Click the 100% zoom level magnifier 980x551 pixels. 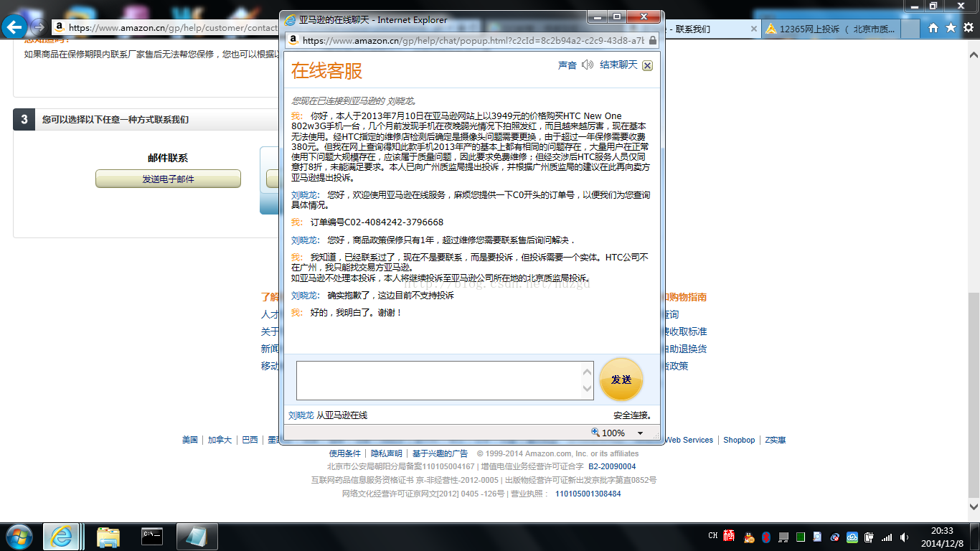(595, 433)
